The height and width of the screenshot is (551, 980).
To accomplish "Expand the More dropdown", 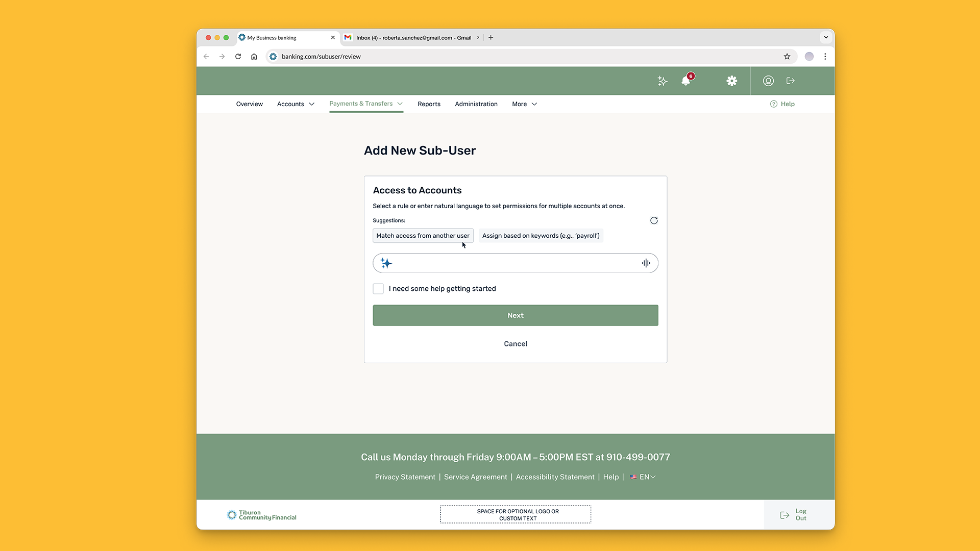I will point(524,104).
